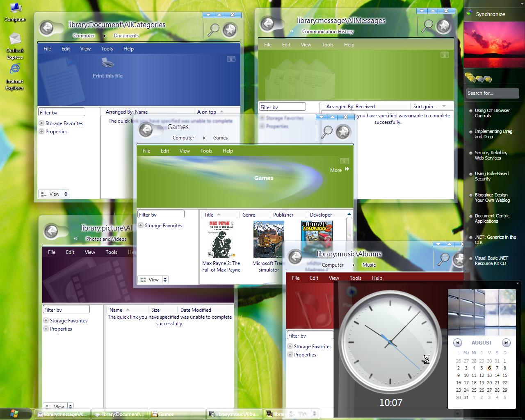Click the More link in the Games banner
The height and width of the screenshot is (420, 525).
[340, 169]
